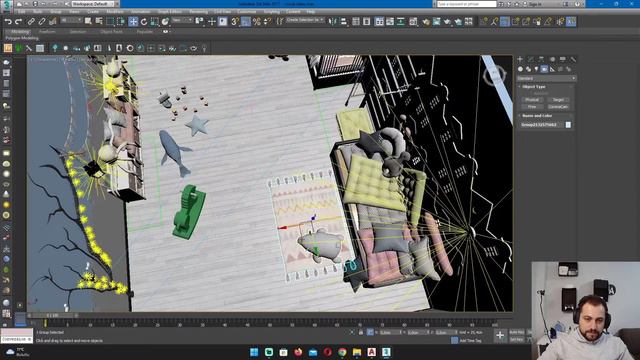Viewport: 640px width, 360px height.
Task: Open the Utilities tab wrench icon
Action: click(x=573, y=59)
